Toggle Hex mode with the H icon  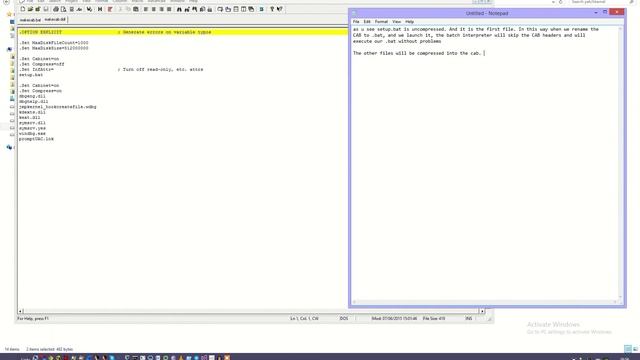pos(100,9)
